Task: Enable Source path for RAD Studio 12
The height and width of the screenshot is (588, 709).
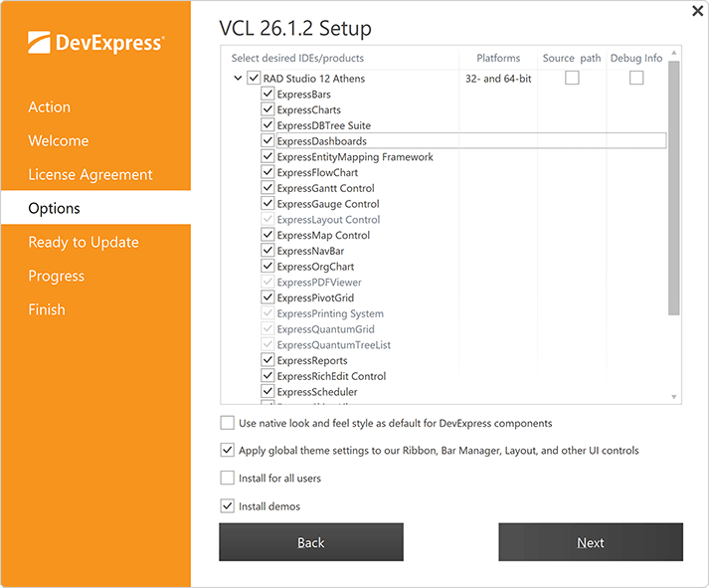Action: tap(572, 78)
